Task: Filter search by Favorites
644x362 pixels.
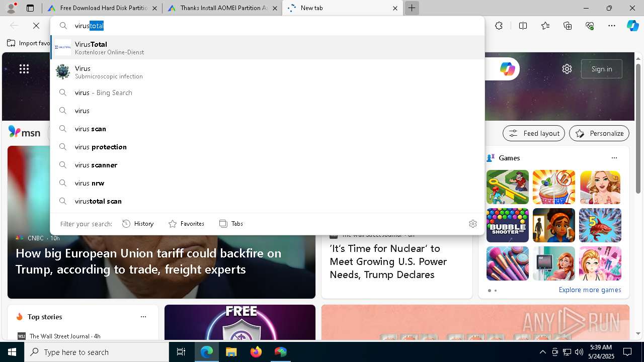Action: (186, 224)
